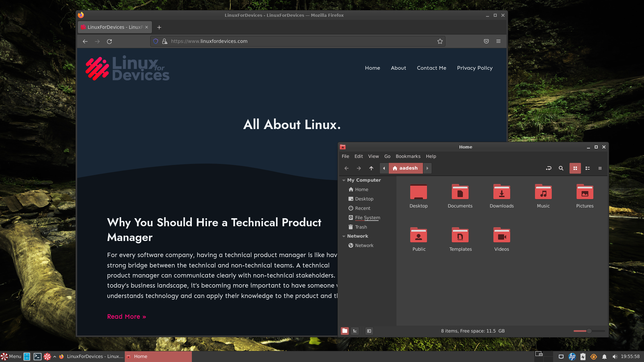The height and width of the screenshot is (362, 644).
Task: Open the Music folder
Action: point(543,193)
